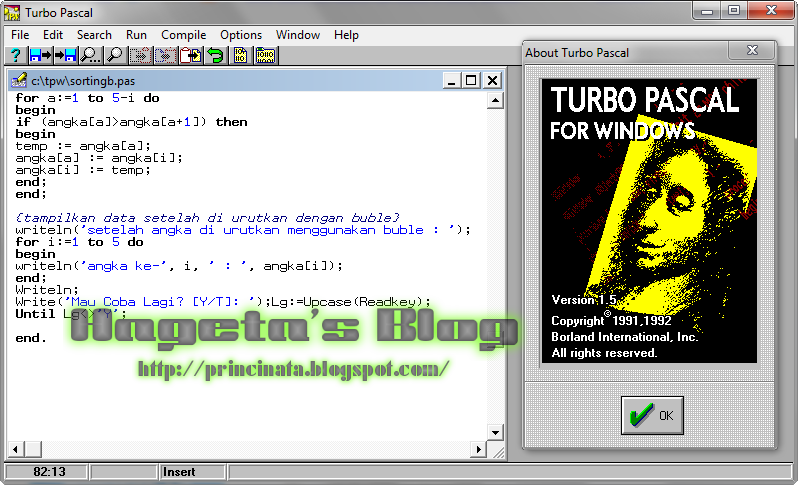This screenshot has width=798, height=485.
Task: Click the Search again magnifier icon
Action: coord(115,55)
